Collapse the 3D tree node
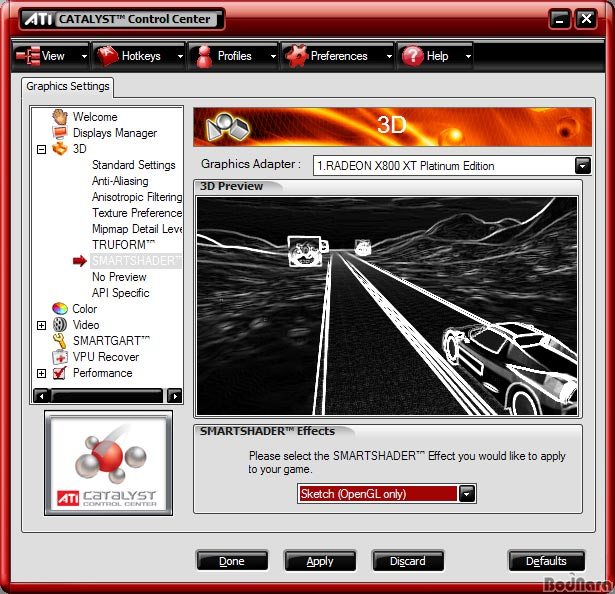Viewport: 615px width, 594px height. (42, 149)
